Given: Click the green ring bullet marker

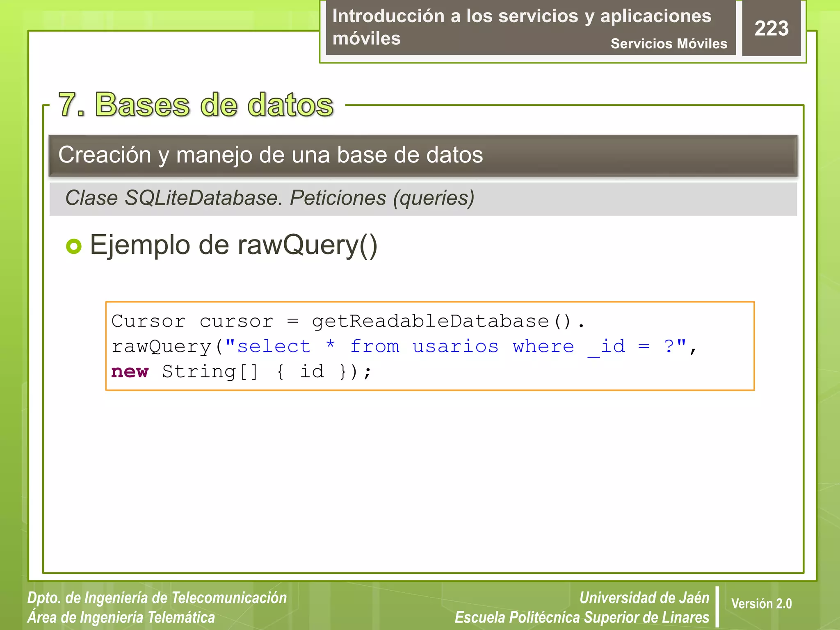Looking at the screenshot, I should coord(74,246).
